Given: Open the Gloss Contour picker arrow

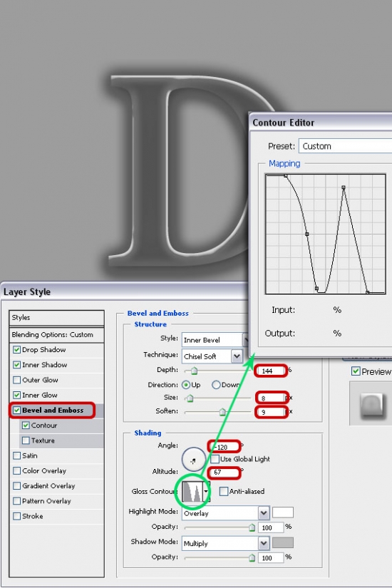Looking at the screenshot, I should pos(206,491).
